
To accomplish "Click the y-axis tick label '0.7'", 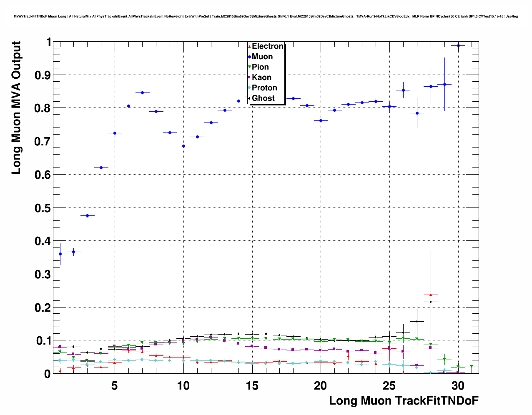I will (x=43, y=142).
